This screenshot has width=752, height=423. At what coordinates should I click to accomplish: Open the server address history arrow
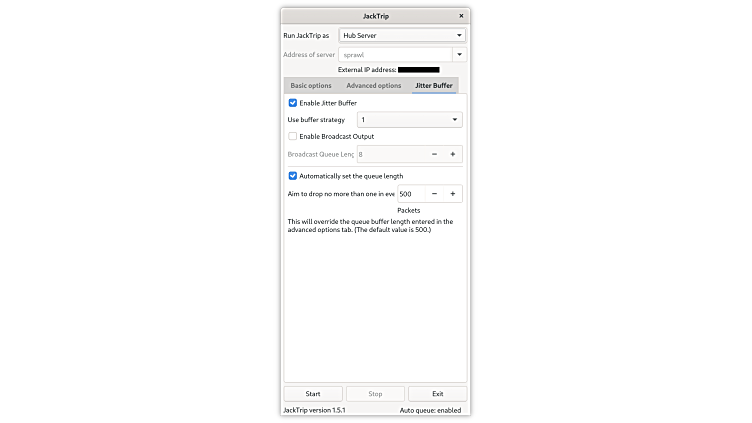459,55
